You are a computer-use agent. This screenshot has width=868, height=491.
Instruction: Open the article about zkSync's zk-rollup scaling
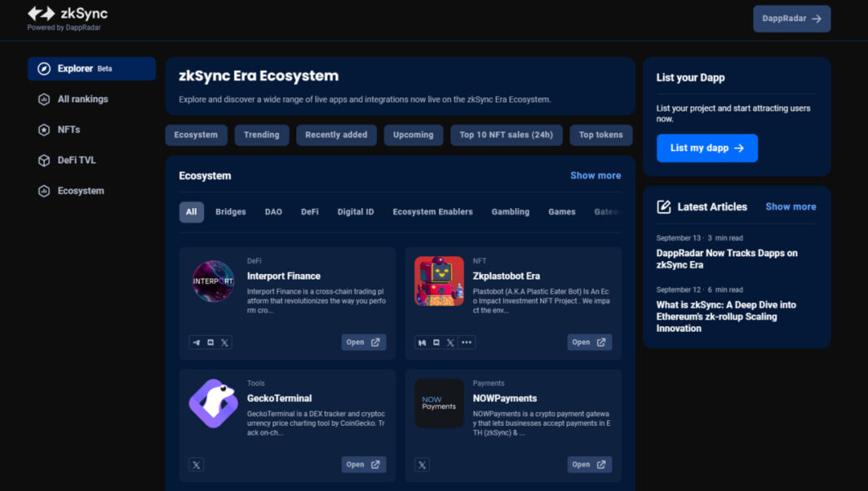pyautogui.click(x=735, y=316)
